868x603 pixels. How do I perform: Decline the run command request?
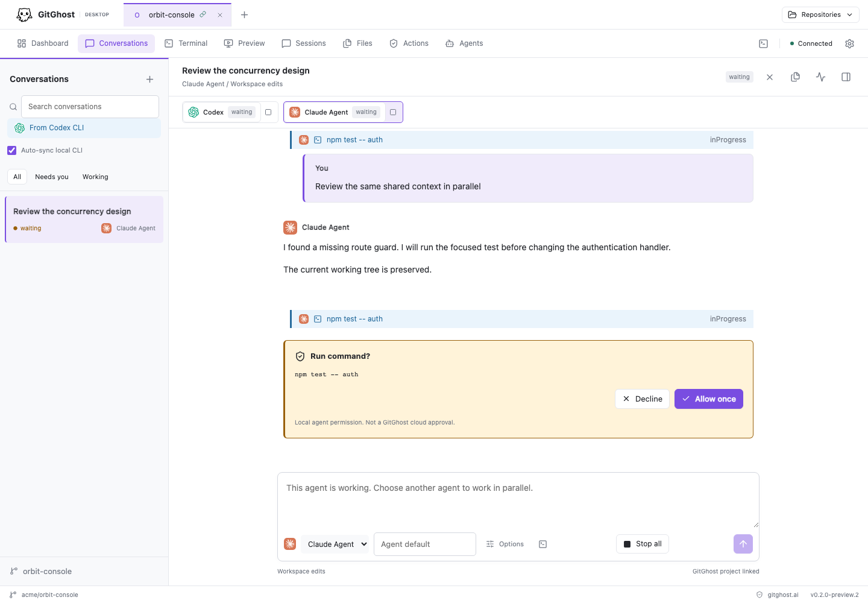[x=642, y=399]
